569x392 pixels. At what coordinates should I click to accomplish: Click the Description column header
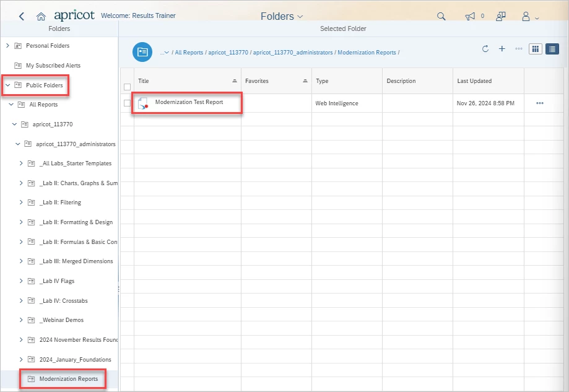click(x=417, y=81)
